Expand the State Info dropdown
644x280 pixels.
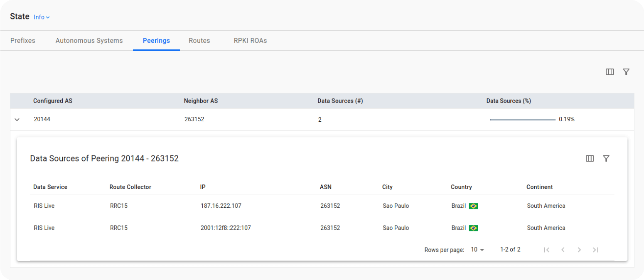tap(42, 17)
